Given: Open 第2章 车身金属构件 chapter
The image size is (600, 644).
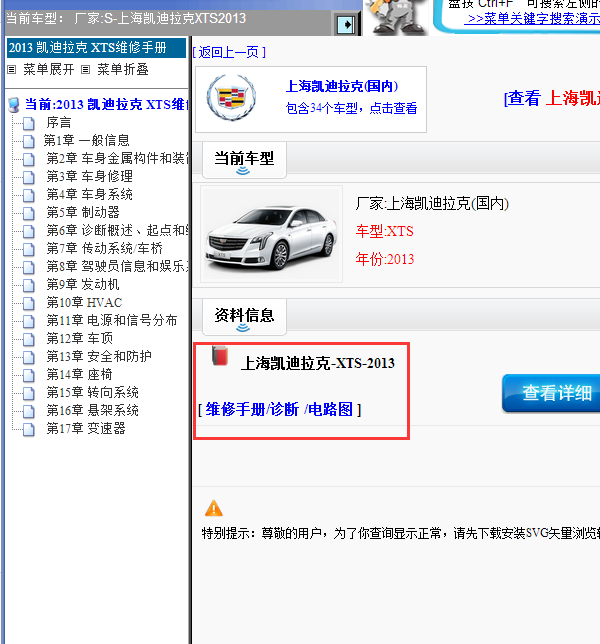Looking at the screenshot, I should click(x=117, y=159).
